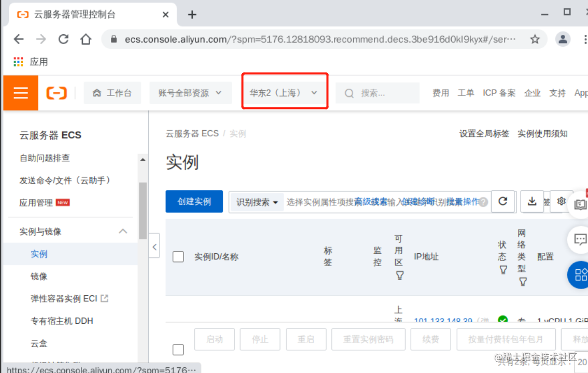This screenshot has height=373, width=588.
Task: Click the Aliyun logo icon
Action: 57,93
